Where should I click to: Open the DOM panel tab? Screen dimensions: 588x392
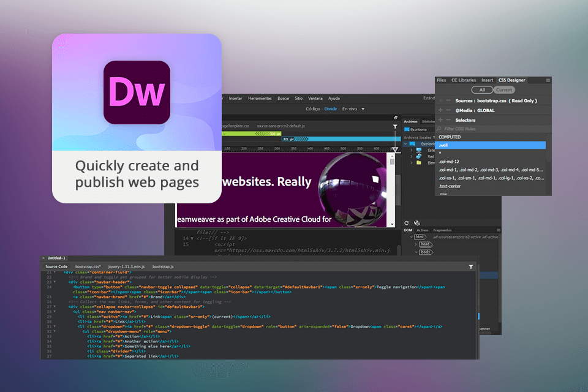tap(408, 230)
